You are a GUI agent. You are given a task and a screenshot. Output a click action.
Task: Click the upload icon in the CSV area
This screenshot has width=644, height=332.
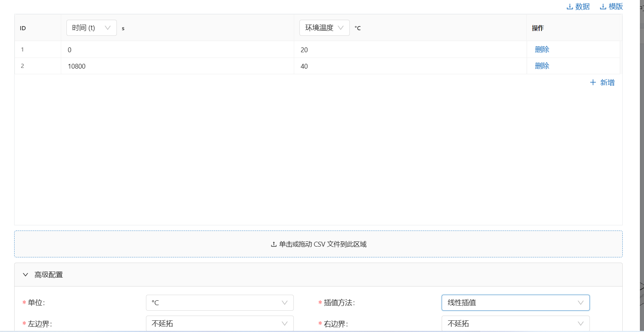click(x=274, y=244)
